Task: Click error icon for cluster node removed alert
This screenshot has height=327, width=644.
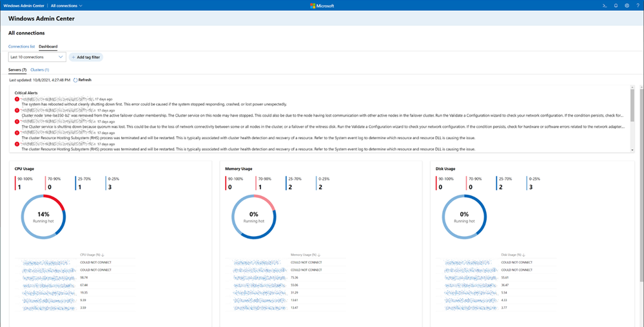Action: coord(17,110)
